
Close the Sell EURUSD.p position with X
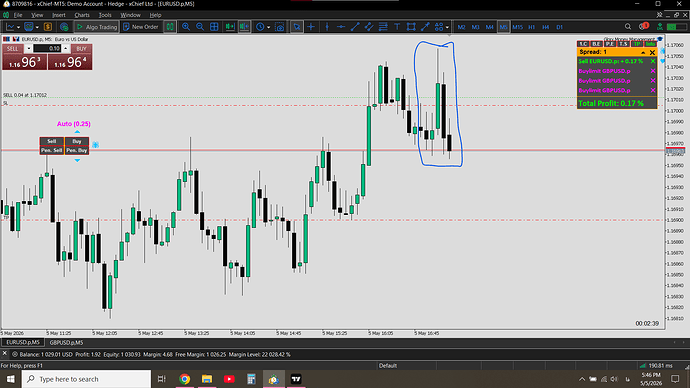(653, 62)
